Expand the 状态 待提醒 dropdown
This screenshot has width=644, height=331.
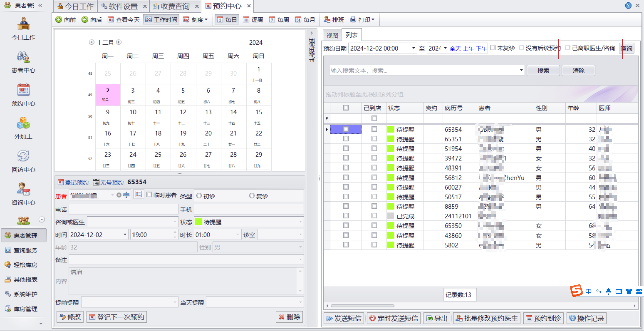[300, 222]
